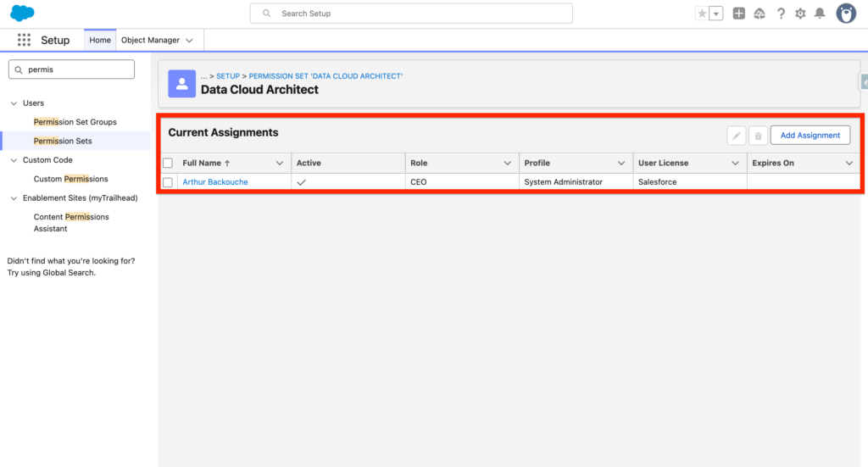Screen dimensions: 868x467
Task: Open Global Actions plus icon
Action: (x=739, y=14)
